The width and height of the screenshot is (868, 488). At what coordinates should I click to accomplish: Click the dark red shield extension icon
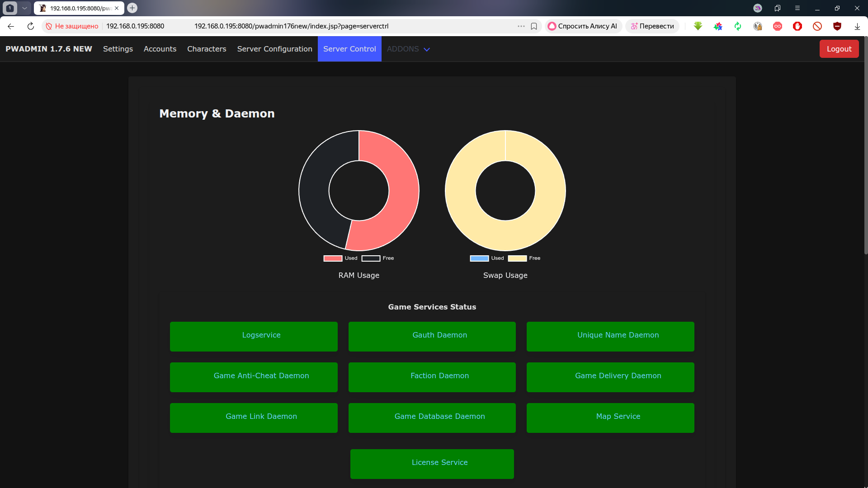click(837, 26)
